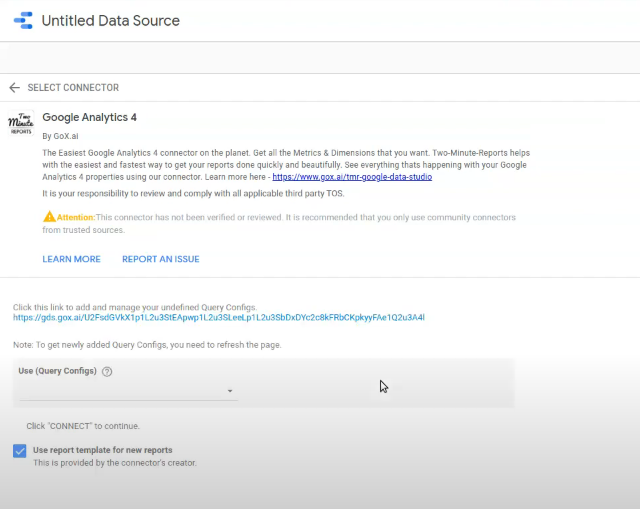Click the By GoX.ai author label
Viewport: 640px width, 509px height.
(60, 136)
